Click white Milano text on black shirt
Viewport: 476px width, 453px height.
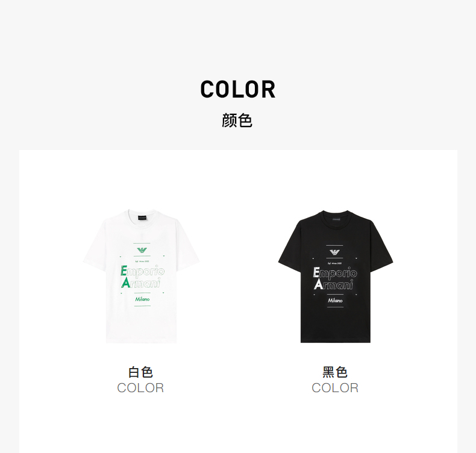(x=335, y=301)
